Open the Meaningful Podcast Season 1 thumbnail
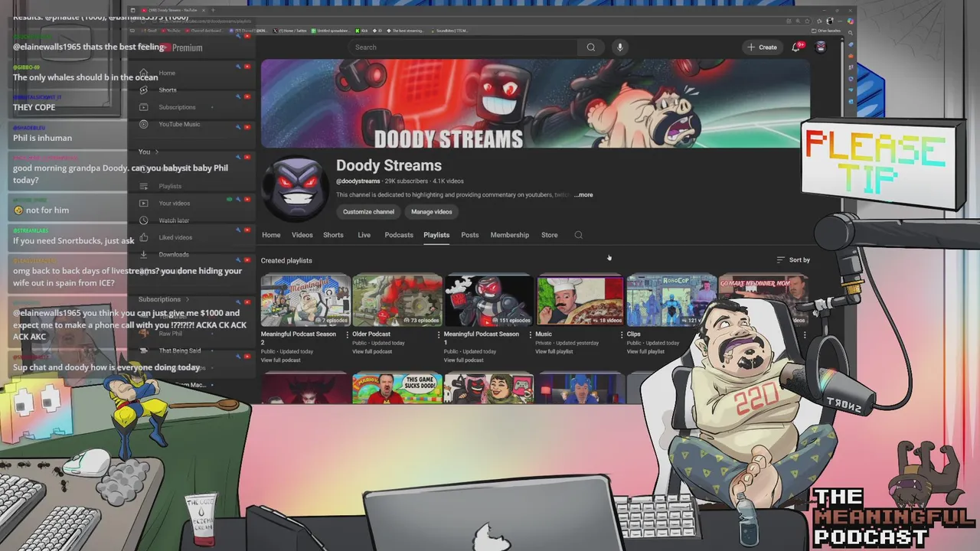The image size is (980, 551). pyautogui.click(x=488, y=302)
